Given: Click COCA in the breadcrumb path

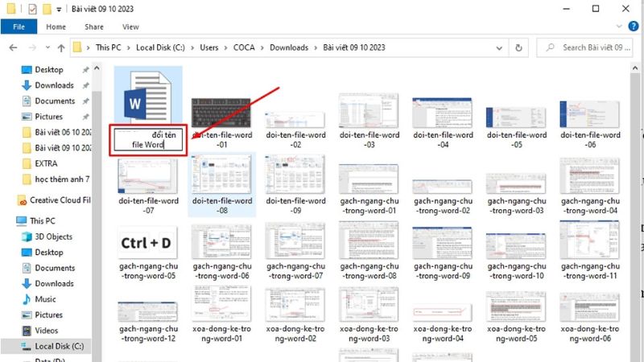Looking at the screenshot, I should click(x=243, y=47).
